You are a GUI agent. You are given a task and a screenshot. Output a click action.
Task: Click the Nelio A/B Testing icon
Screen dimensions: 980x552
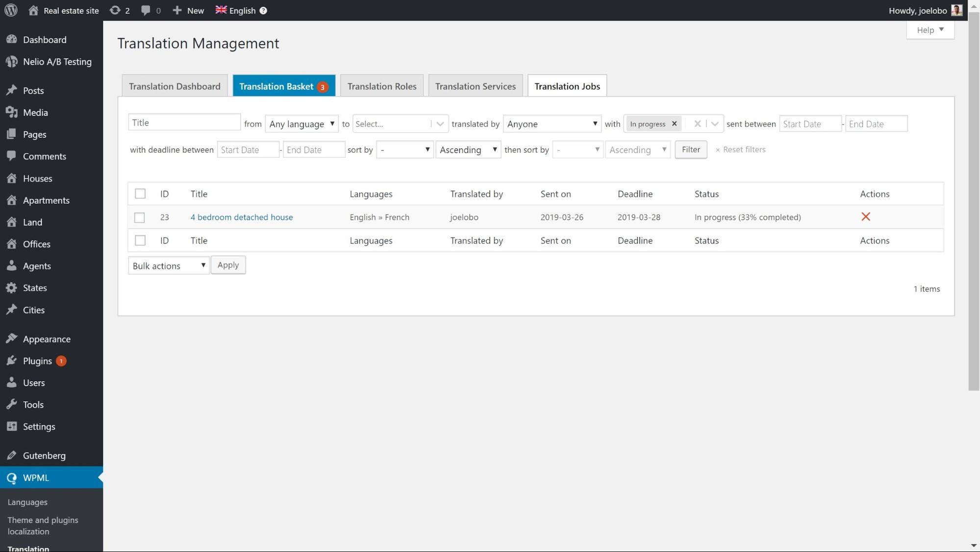tap(12, 62)
